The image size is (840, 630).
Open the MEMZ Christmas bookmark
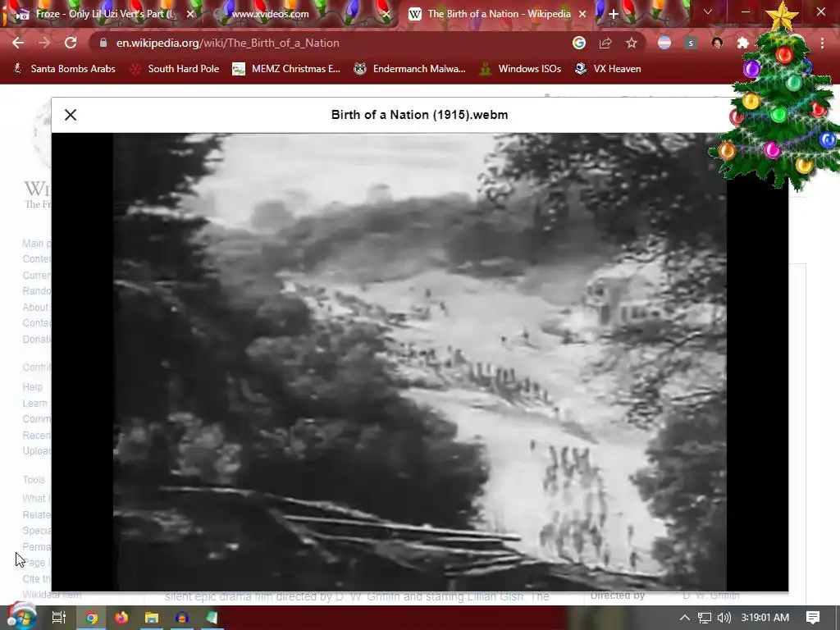point(286,69)
